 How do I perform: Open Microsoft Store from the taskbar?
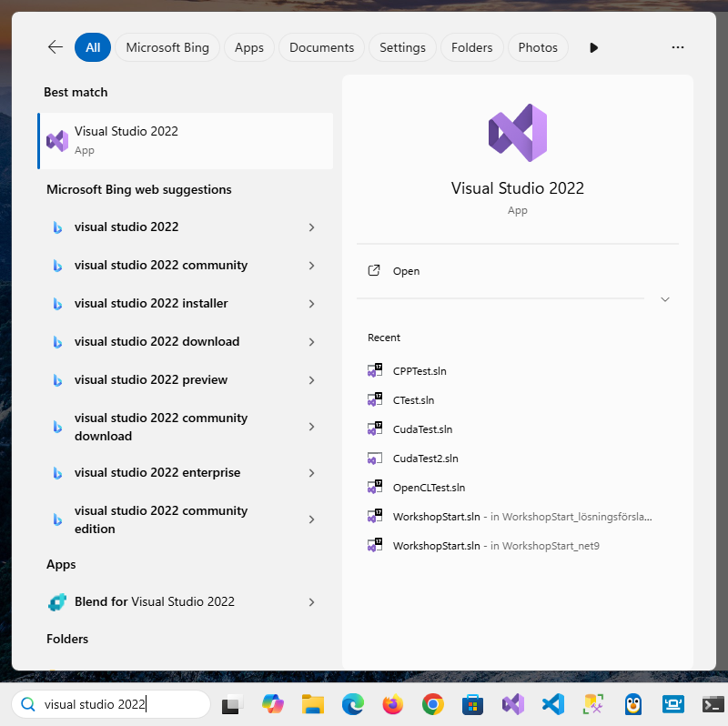tap(472, 705)
